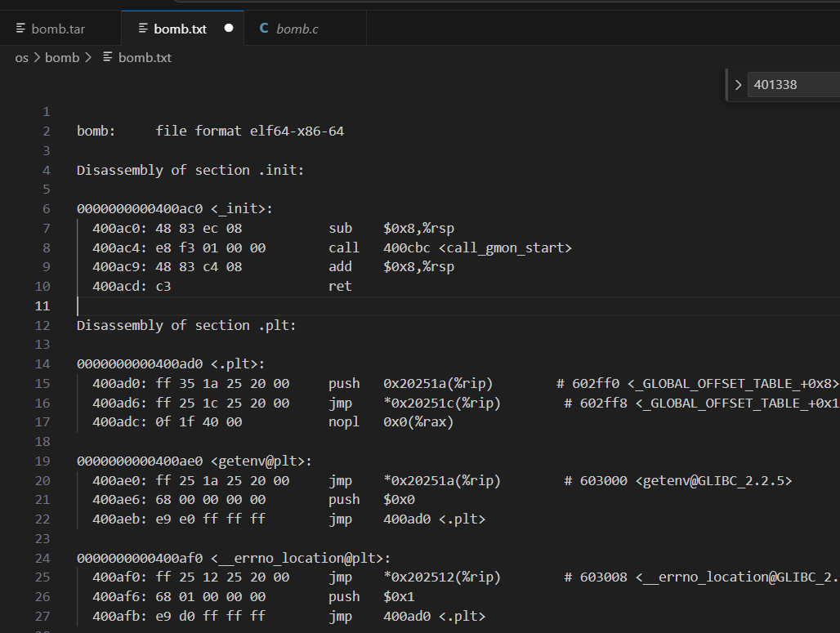Screen dimensions: 840x633
Task: Click line number 11 in the gutter
Action: pyautogui.click(x=42, y=305)
